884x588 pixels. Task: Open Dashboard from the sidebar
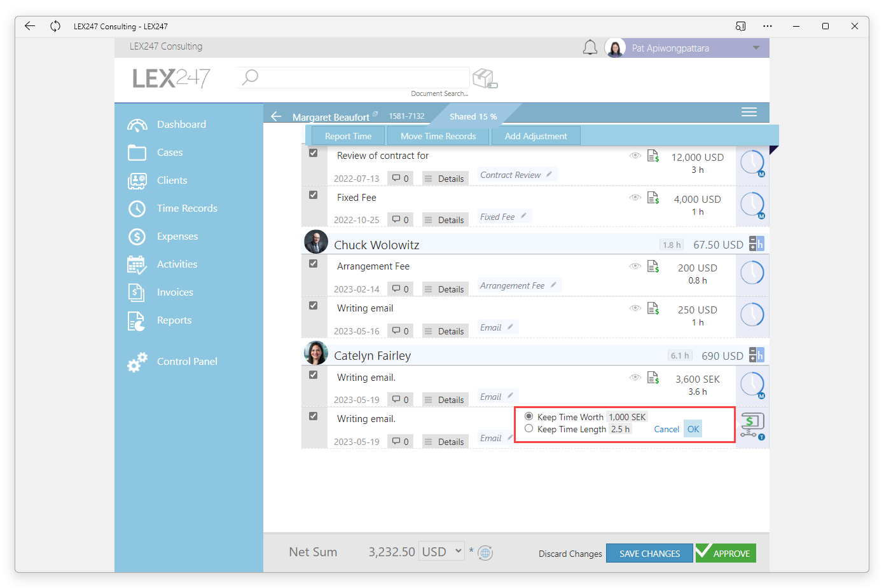click(181, 125)
